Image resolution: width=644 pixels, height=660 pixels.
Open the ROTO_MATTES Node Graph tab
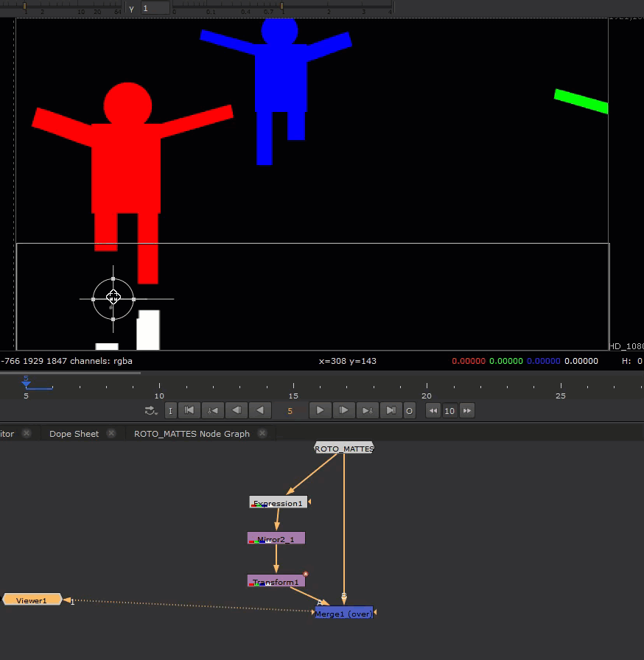click(x=192, y=434)
